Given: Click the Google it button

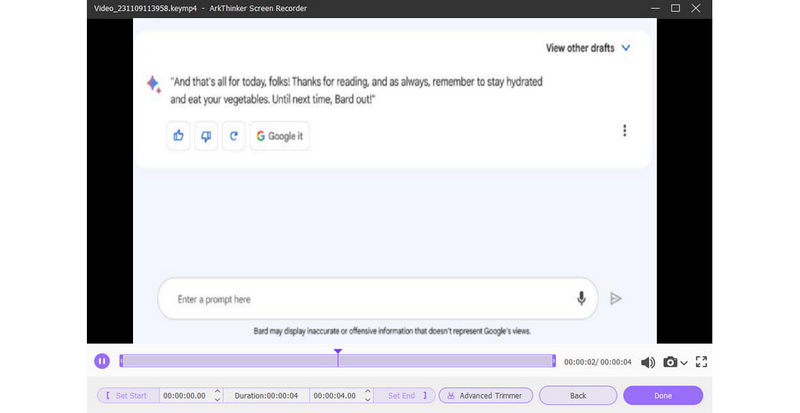Looking at the screenshot, I should [280, 136].
